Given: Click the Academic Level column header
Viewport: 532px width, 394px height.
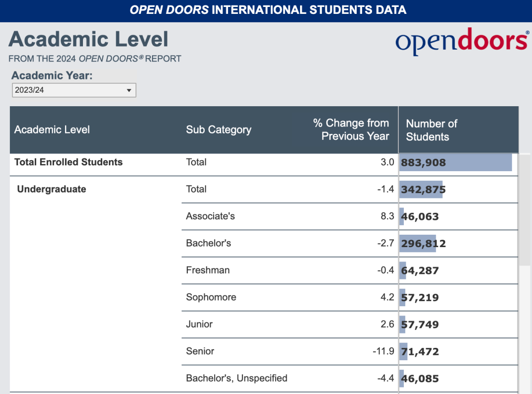Looking at the screenshot, I should pyautogui.click(x=52, y=130).
